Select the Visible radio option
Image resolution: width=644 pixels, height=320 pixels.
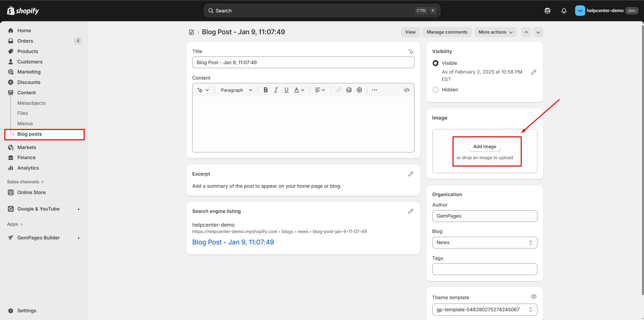pos(435,63)
